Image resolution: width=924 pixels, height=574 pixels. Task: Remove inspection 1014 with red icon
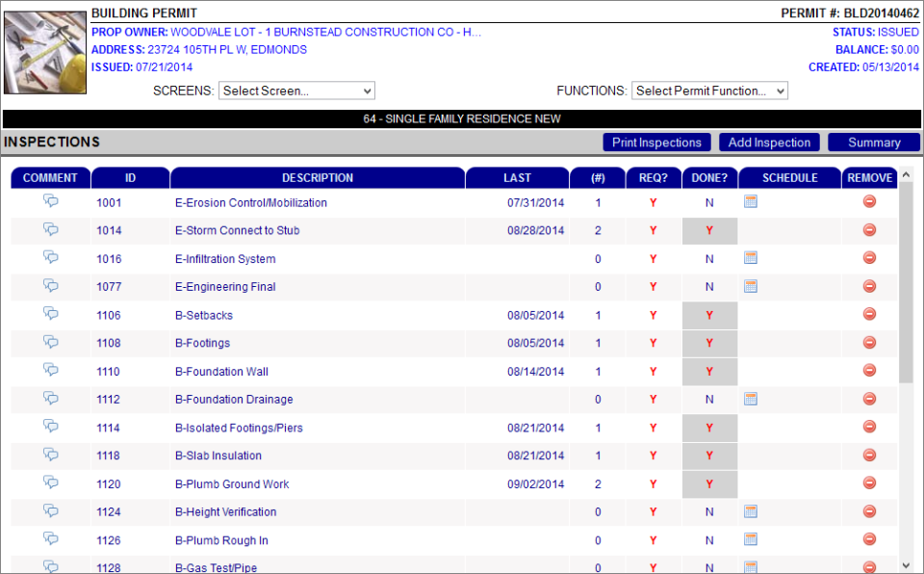click(869, 230)
